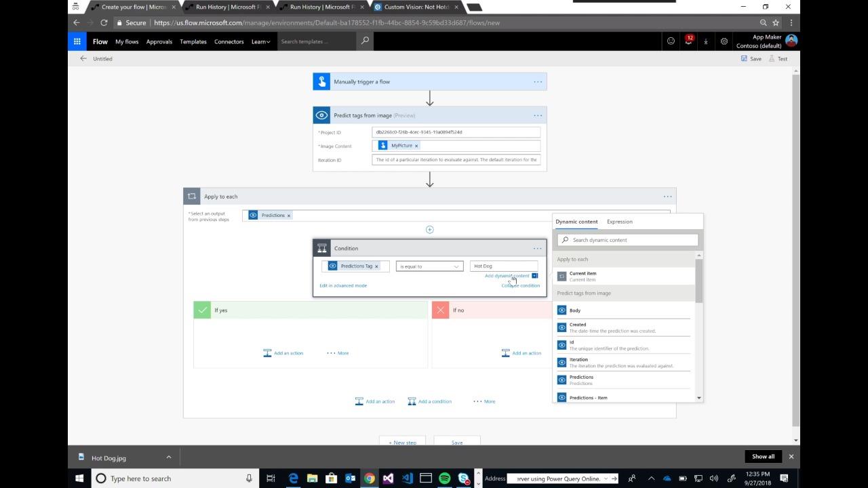The image size is (868, 488).
Task: Click the feedback smiley icon
Action: [671, 41]
